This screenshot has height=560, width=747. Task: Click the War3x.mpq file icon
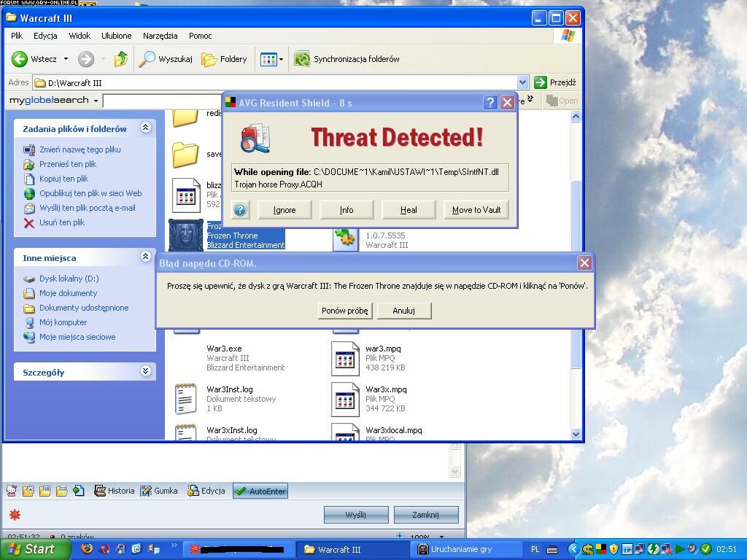[345, 399]
